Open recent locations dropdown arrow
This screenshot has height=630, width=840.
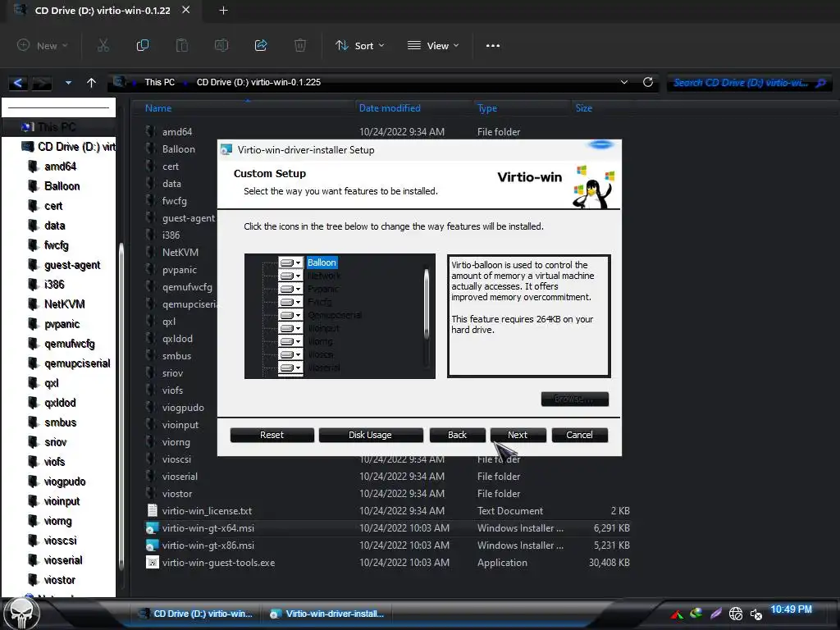coord(68,83)
